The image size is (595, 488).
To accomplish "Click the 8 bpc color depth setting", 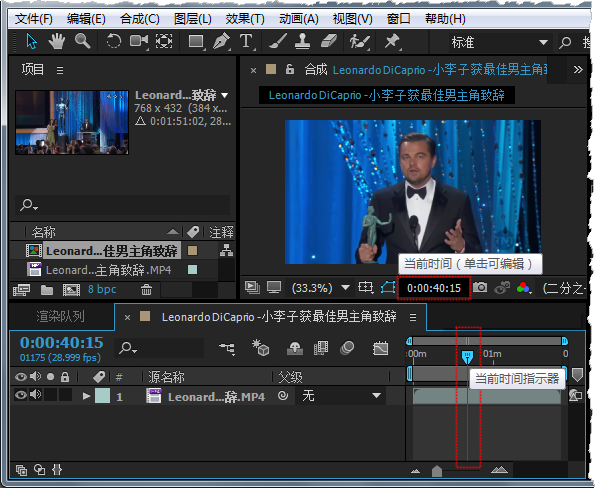I will point(102,289).
